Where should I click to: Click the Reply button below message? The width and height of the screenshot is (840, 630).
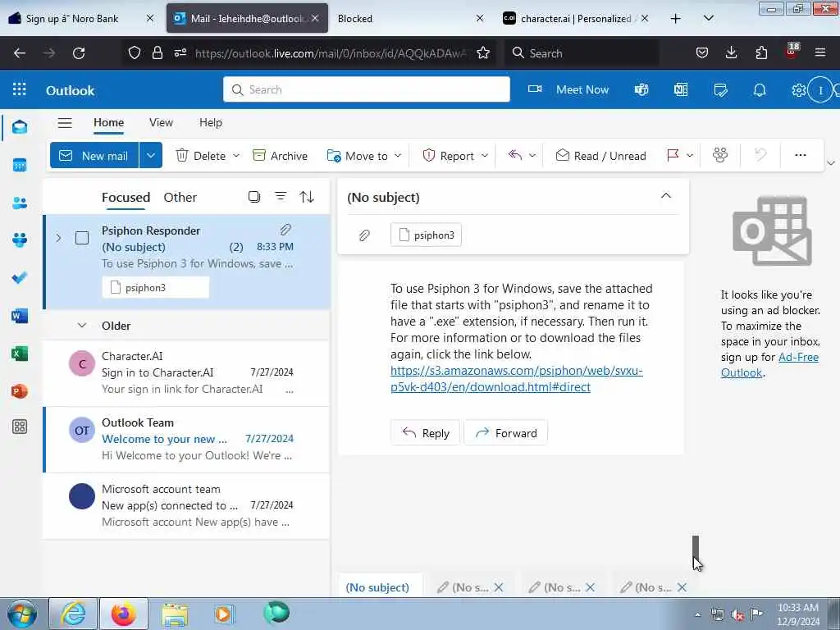[426, 433]
